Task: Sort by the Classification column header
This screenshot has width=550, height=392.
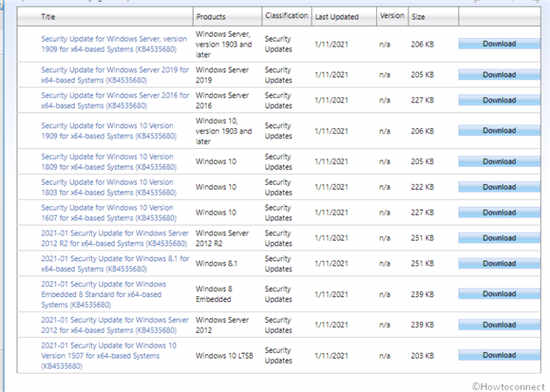Action: (286, 16)
